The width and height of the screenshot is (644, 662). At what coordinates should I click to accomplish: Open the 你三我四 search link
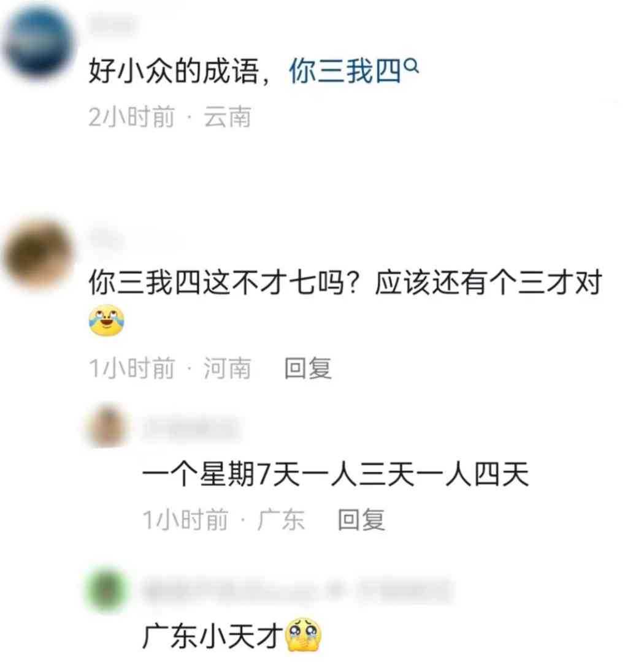coord(345,71)
